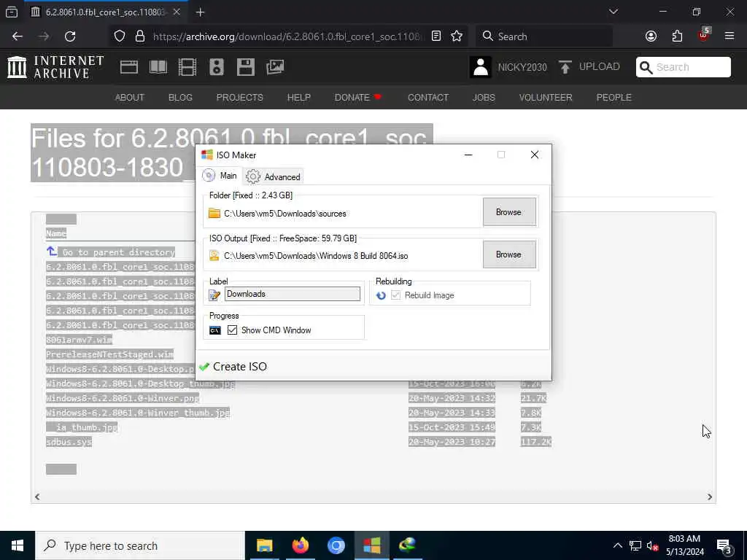The image size is (747, 560).
Task: Click the rebuild arrow icon
Action: (x=381, y=295)
